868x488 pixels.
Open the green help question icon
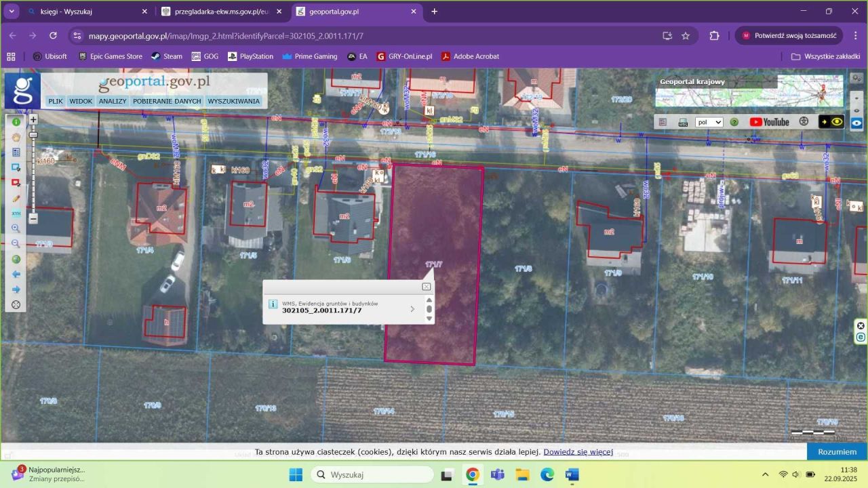[734, 122]
